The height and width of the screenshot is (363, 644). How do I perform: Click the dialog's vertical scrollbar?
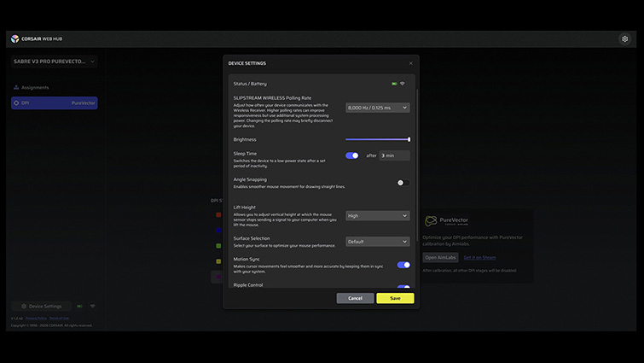click(417, 165)
